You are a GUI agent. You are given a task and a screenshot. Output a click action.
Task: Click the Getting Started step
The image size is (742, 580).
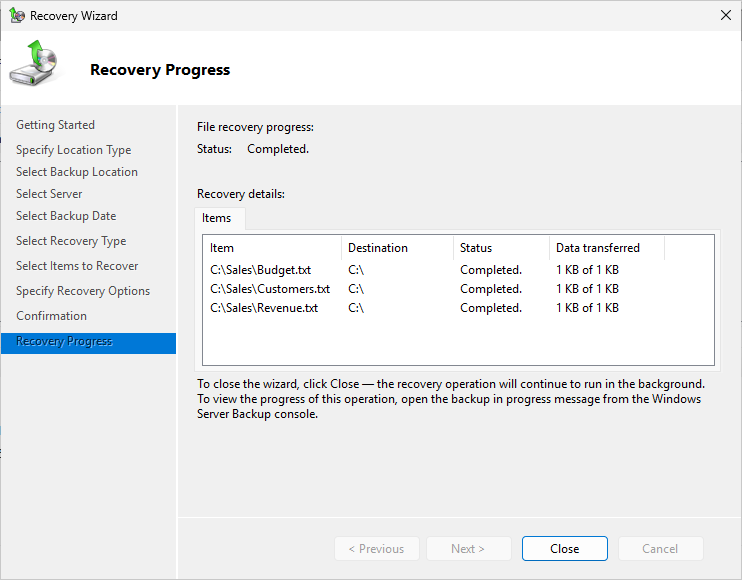pyautogui.click(x=56, y=125)
